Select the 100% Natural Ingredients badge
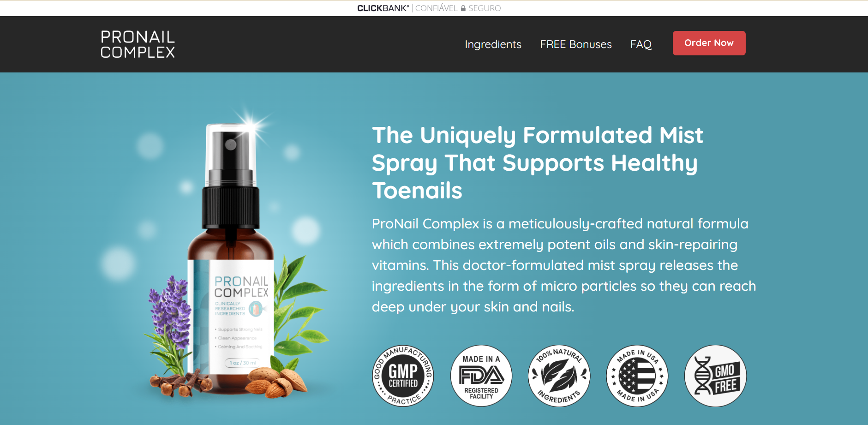The width and height of the screenshot is (868, 425). click(x=559, y=376)
